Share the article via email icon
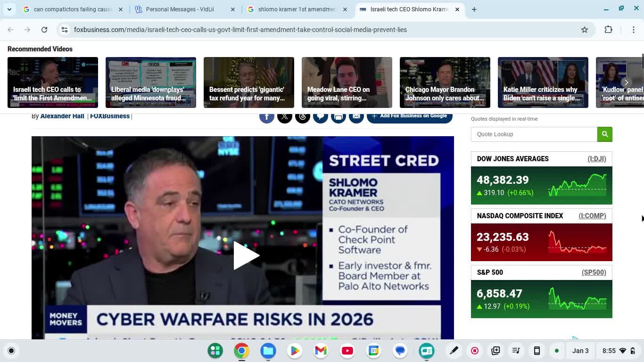This screenshot has width=644, height=362. pos(356,116)
